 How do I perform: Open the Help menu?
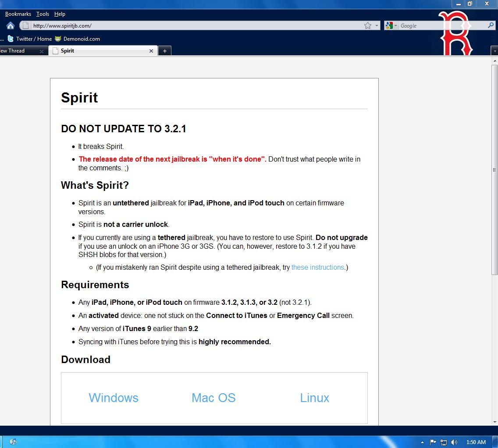(x=60, y=14)
